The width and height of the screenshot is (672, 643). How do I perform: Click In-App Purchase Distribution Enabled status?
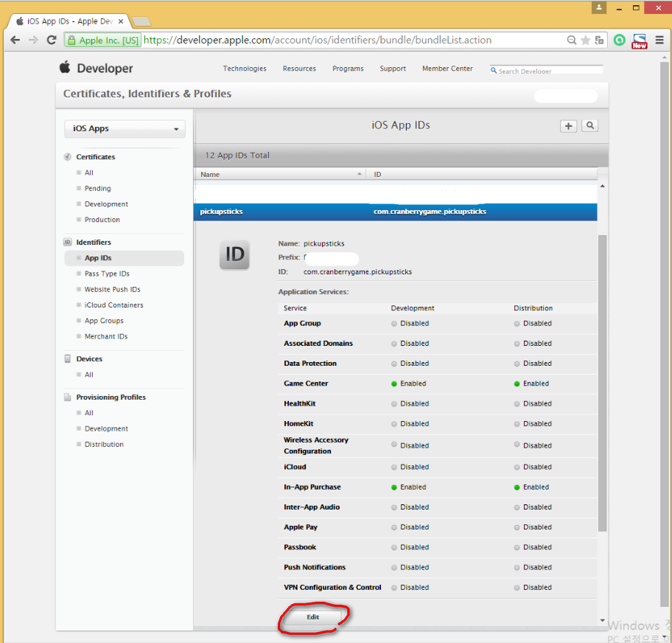[531, 487]
